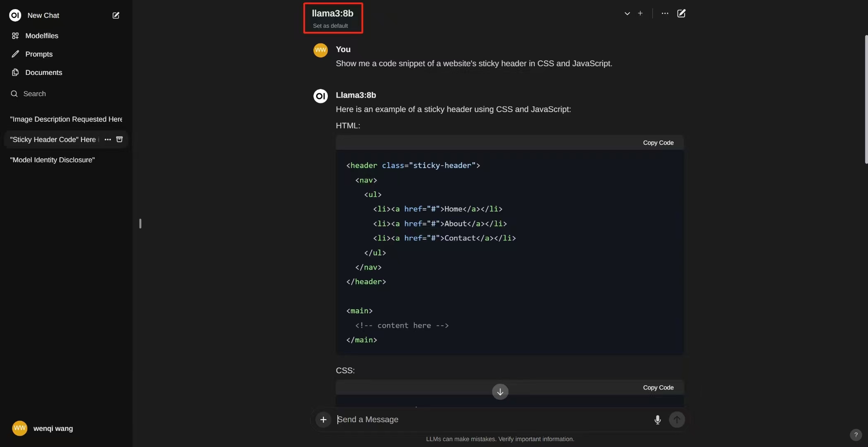
Task: Click the llama3:8b model selector
Action: [332, 13]
